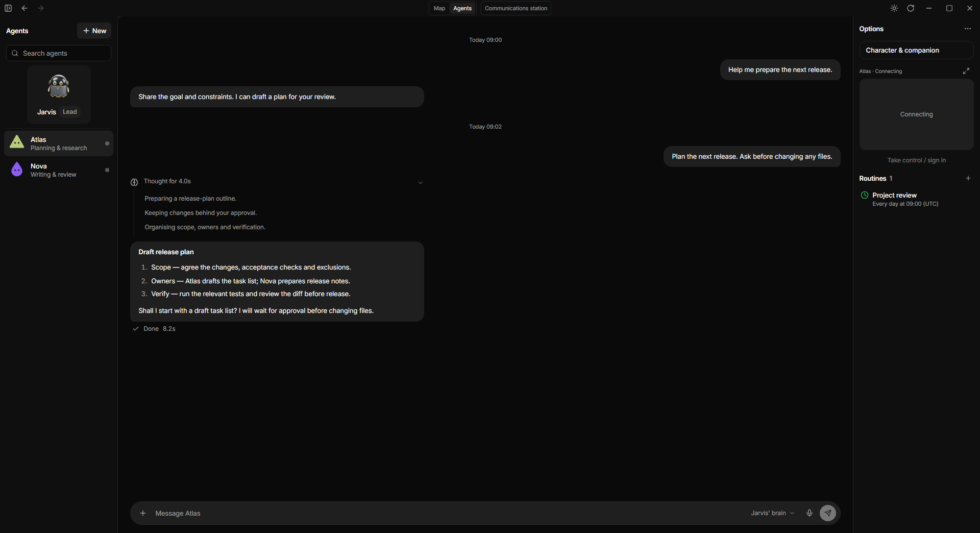Image resolution: width=980 pixels, height=533 pixels.
Task: Select Jarvis lead agent avatar
Action: point(59,86)
